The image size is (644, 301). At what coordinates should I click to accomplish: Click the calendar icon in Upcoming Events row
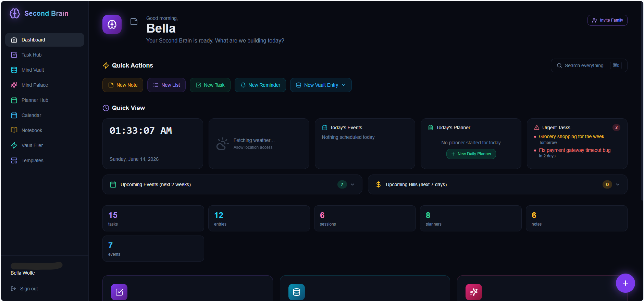113,184
